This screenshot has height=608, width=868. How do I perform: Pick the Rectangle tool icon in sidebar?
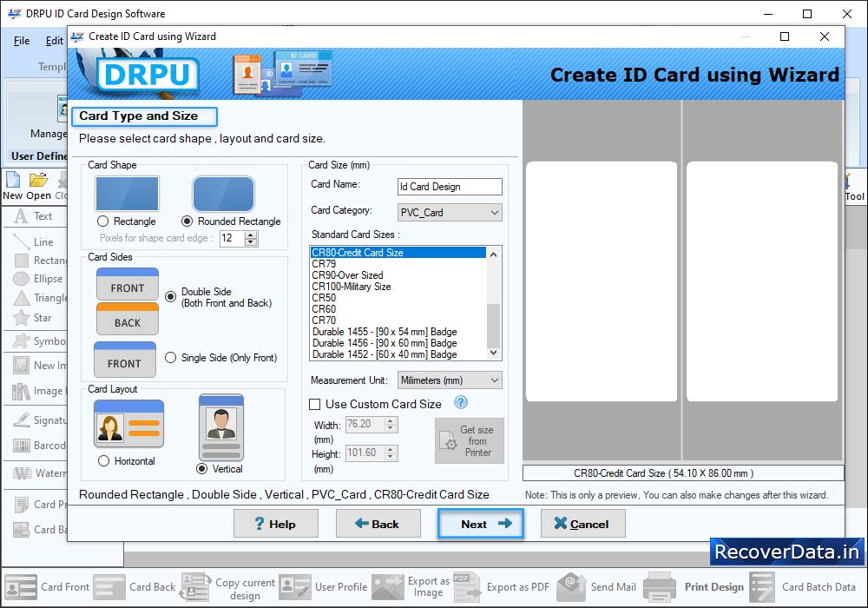coord(21,261)
